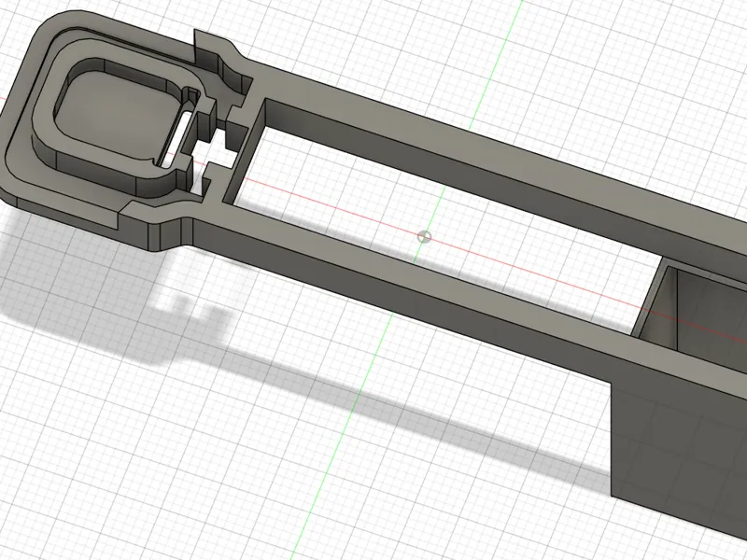Select the large dark side wall of box
The height and width of the screenshot is (560, 747).
coord(679,455)
